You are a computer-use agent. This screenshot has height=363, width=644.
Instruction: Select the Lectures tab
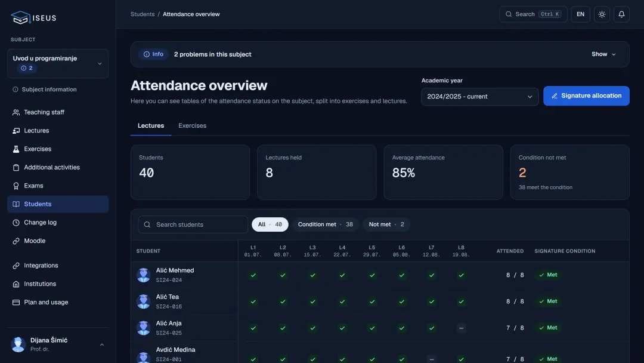151,126
